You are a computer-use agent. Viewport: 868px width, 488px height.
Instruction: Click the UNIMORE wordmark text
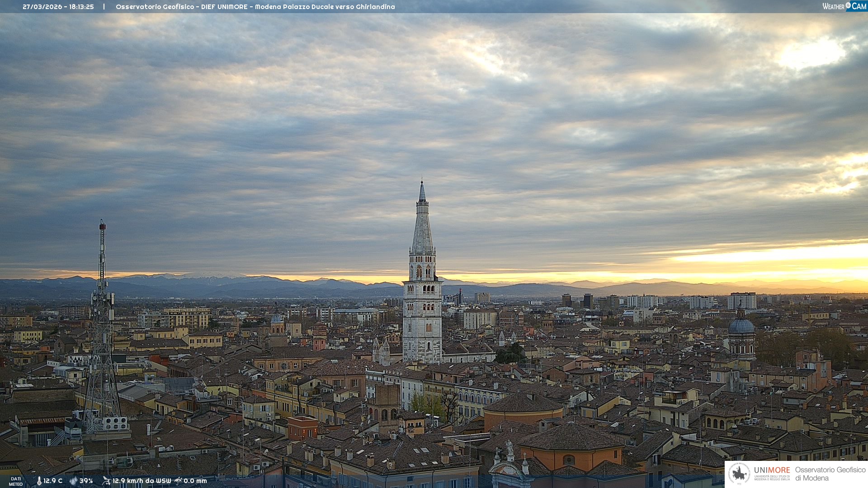(772, 470)
